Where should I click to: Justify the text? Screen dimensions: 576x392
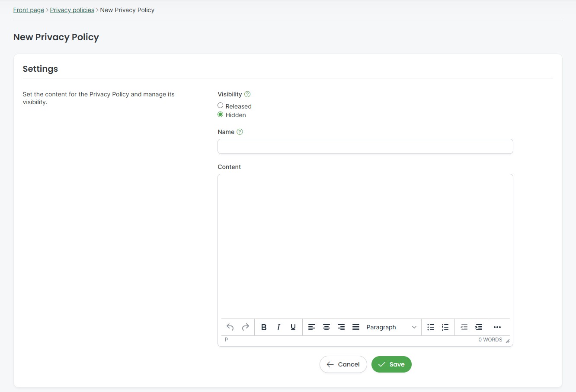point(356,327)
